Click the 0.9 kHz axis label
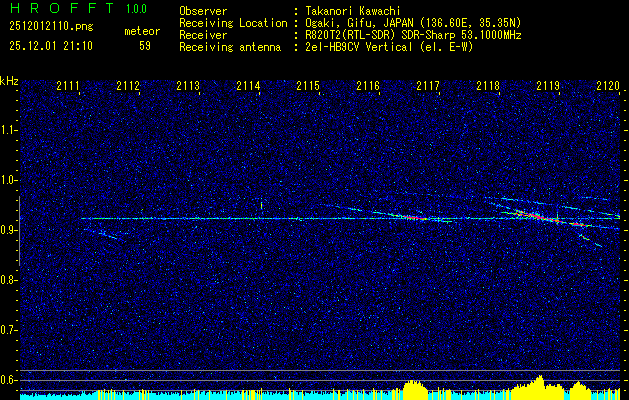The image size is (629, 400). (x=8, y=230)
